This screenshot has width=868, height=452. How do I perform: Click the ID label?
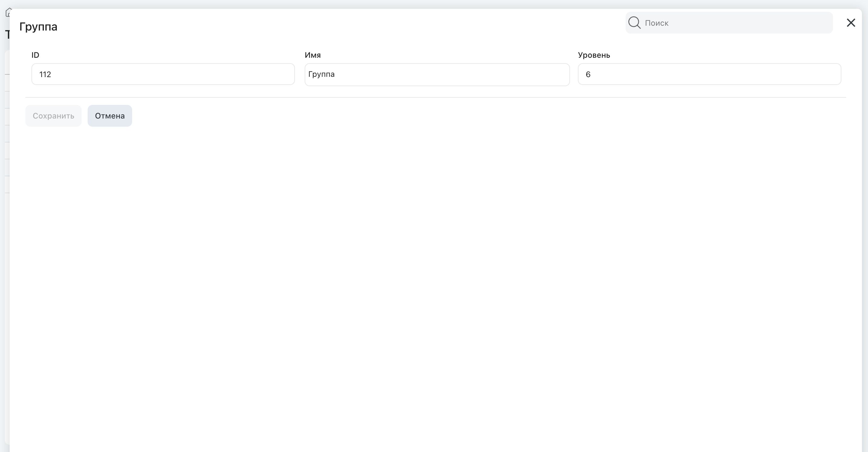(35, 55)
